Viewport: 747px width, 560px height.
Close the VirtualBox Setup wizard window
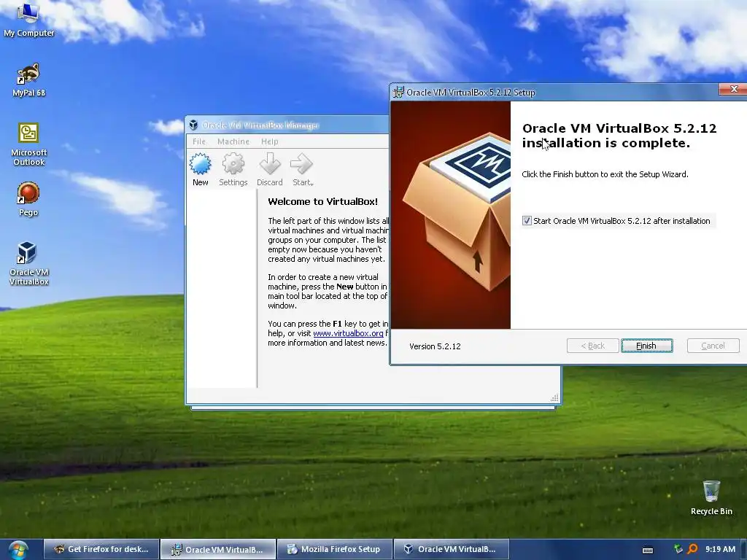pos(734,89)
